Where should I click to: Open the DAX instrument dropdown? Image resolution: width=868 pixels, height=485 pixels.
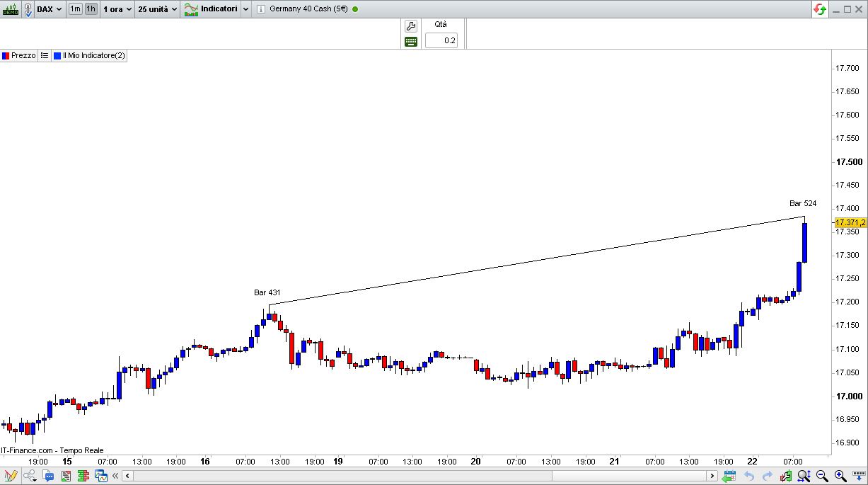(x=50, y=9)
